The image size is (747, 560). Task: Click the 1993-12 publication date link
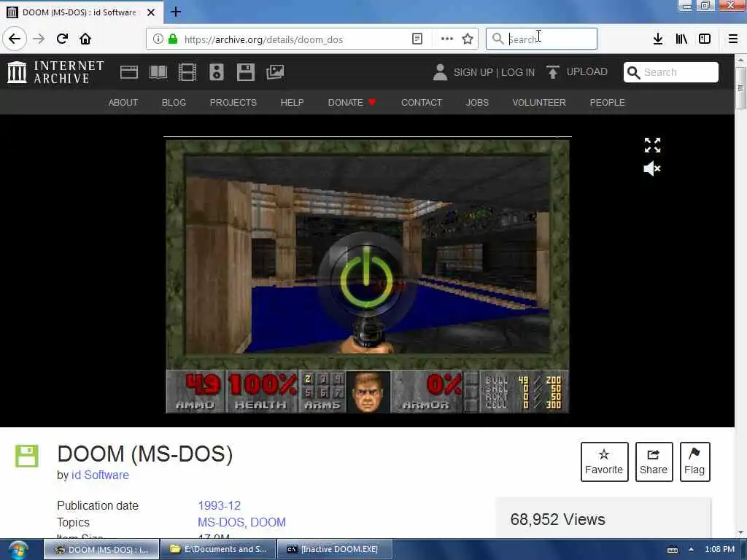pos(219,506)
